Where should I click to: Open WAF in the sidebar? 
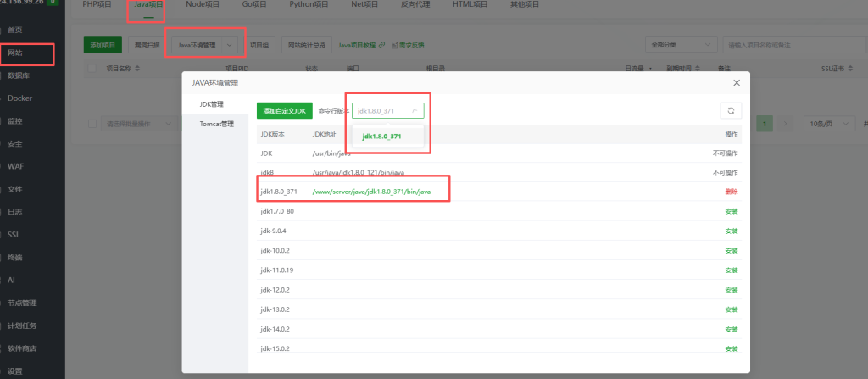(15, 166)
